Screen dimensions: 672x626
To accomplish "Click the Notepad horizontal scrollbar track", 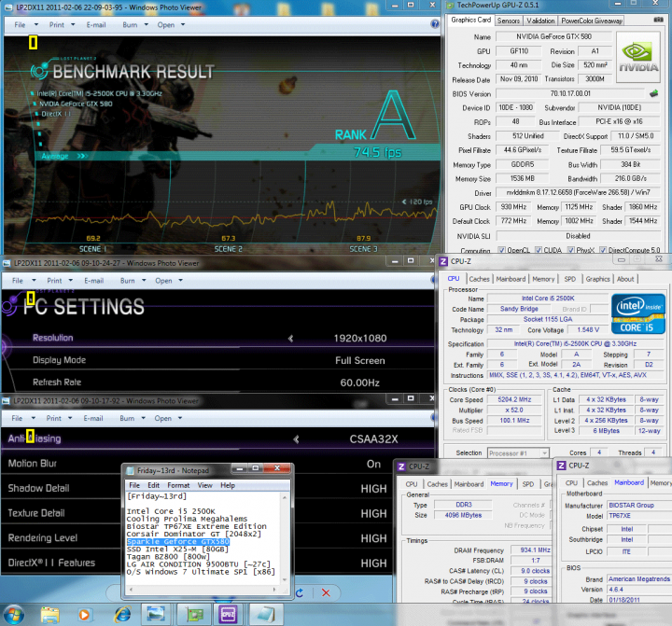I will pyautogui.click(x=203, y=590).
